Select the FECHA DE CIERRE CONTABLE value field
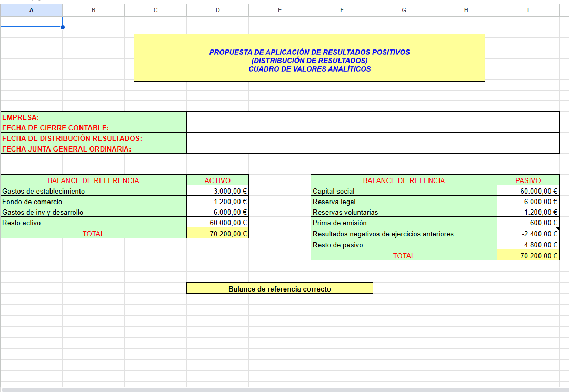Screen dimensions: 569x392 (x=373, y=127)
